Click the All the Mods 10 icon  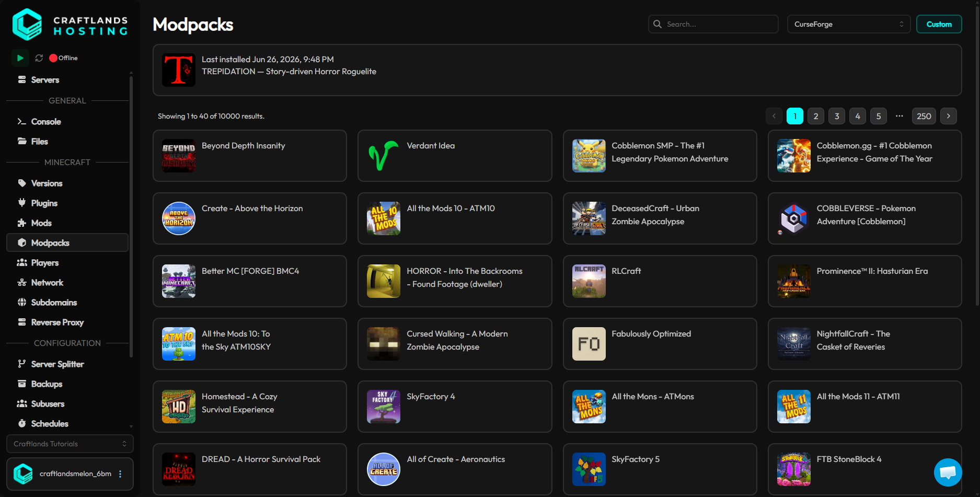(384, 218)
